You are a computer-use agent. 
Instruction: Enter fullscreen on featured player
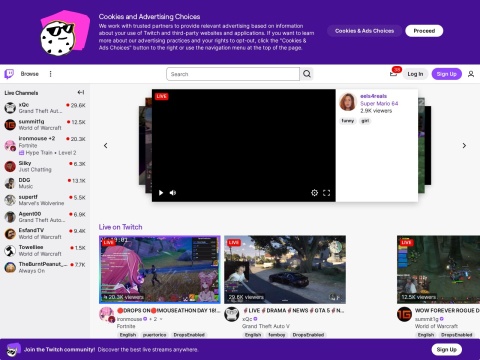click(327, 193)
